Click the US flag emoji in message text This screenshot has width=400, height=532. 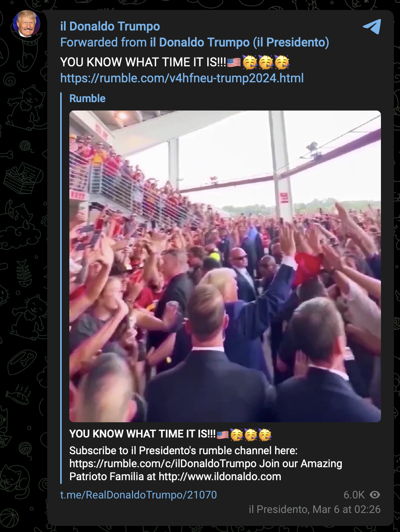pyautogui.click(x=234, y=62)
